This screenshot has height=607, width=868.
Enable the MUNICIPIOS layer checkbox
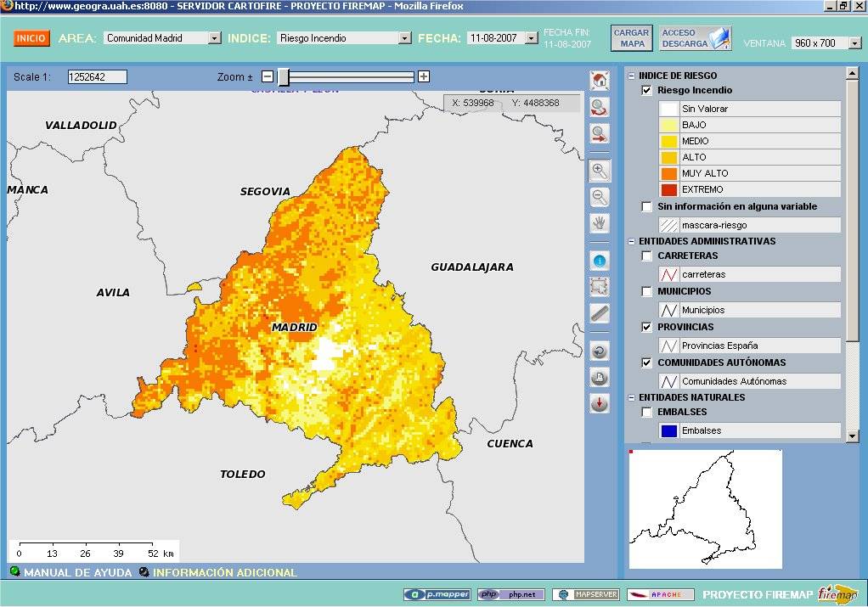click(646, 291)
